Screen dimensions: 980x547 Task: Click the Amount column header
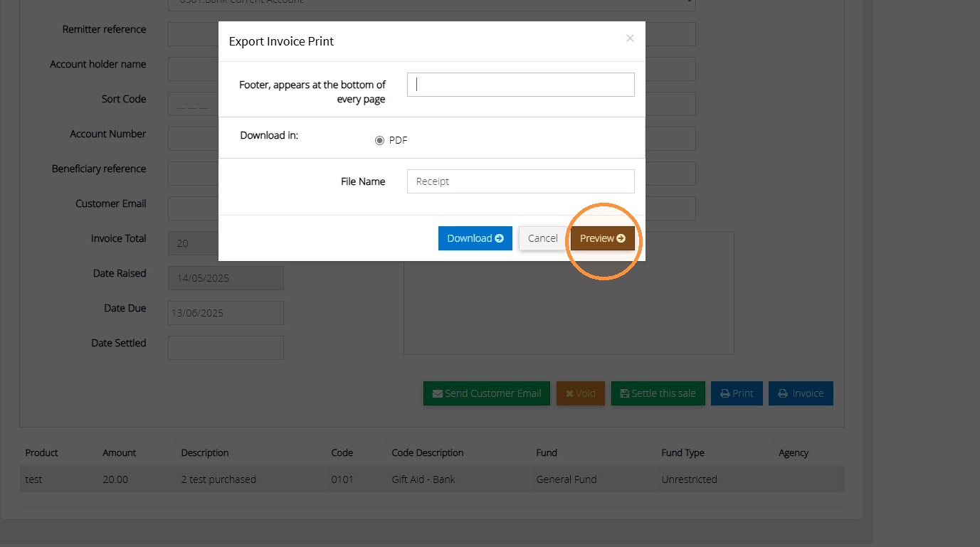[x=119, y=452]
